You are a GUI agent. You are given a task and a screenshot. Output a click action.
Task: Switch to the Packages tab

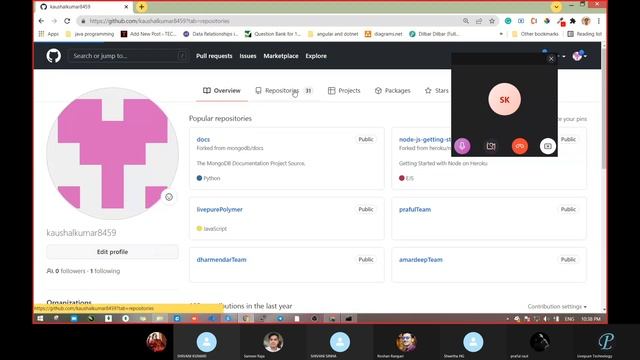[393, 91]
